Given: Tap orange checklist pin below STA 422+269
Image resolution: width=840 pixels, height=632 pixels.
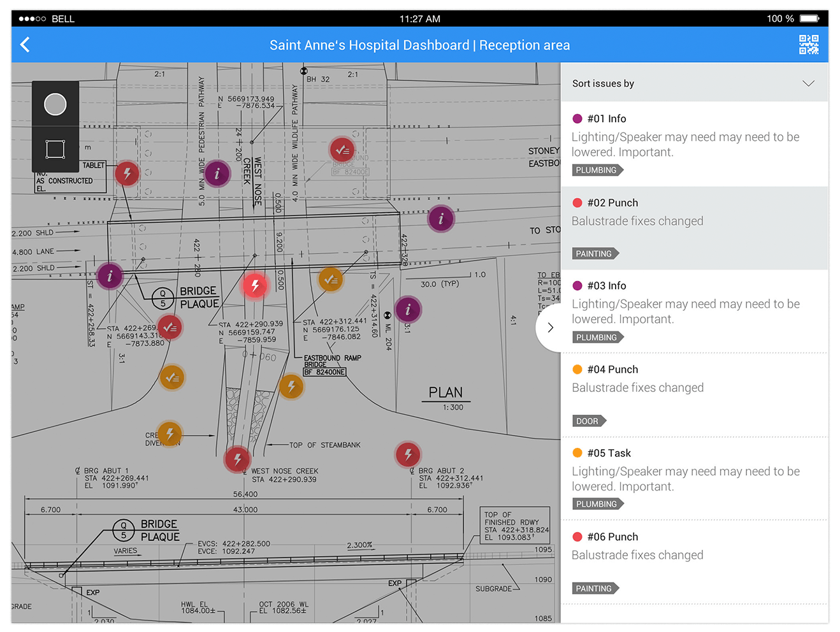Looking at the screenshot, I should 172,378.
